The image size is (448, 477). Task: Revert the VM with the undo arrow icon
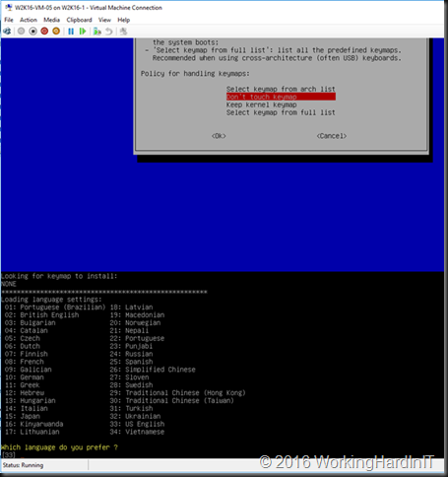coord(109,32)
